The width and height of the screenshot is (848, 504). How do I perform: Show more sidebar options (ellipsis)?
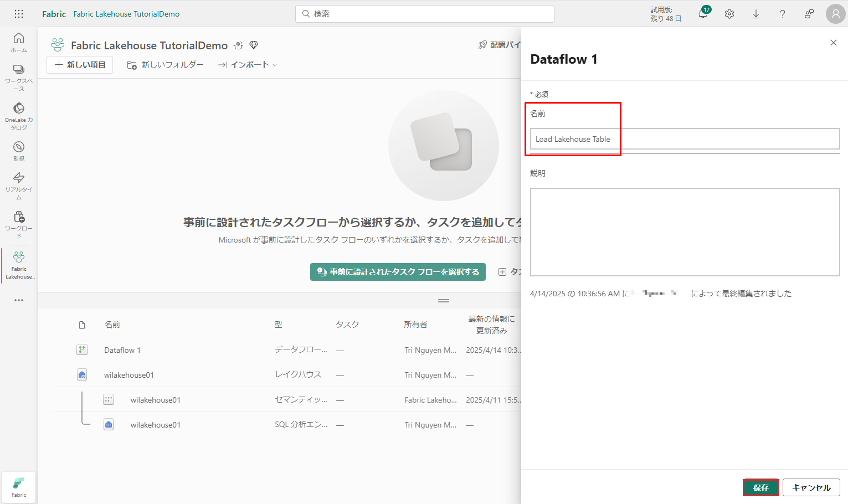point(19,300)
